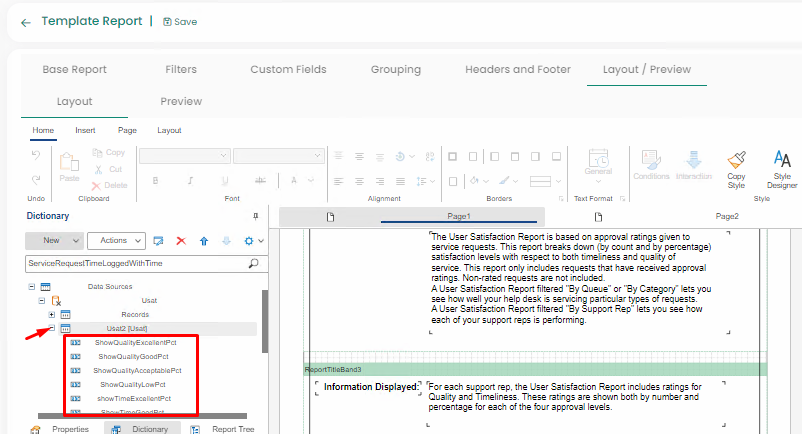Select the ShowQualityGoodPct field
The image size is (802, 434).
click(x=133, y=356)
